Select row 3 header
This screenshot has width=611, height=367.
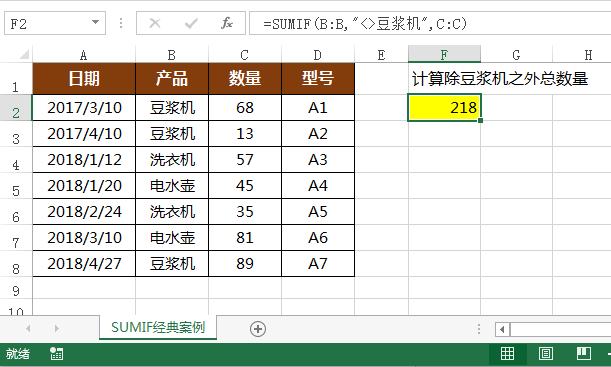coord(16,134)
